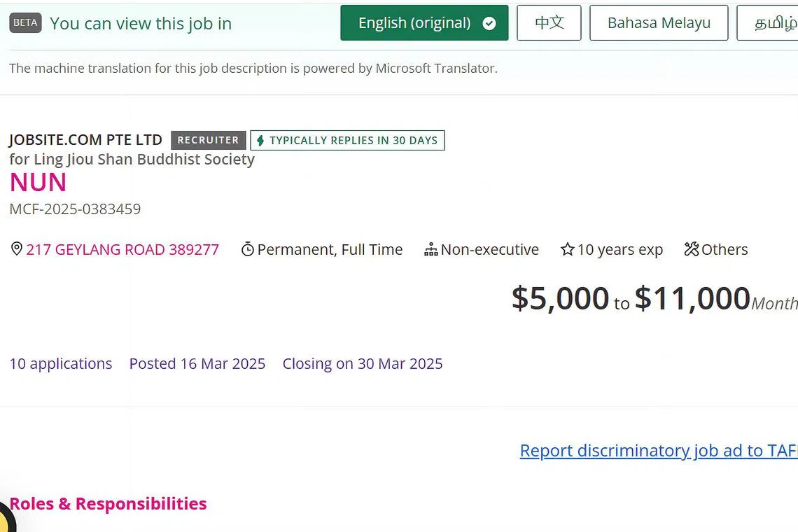Image resolution: width=798 pixels, height=532 pixels.
Task: Click the clock employment type icon
Action: coord(248,249)
